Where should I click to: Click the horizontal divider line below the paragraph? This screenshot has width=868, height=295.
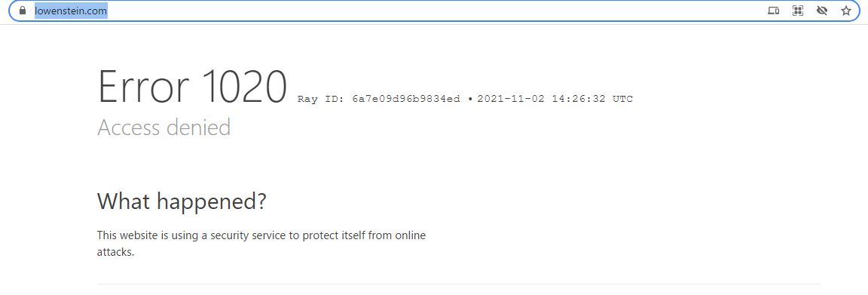coord(458,284)
